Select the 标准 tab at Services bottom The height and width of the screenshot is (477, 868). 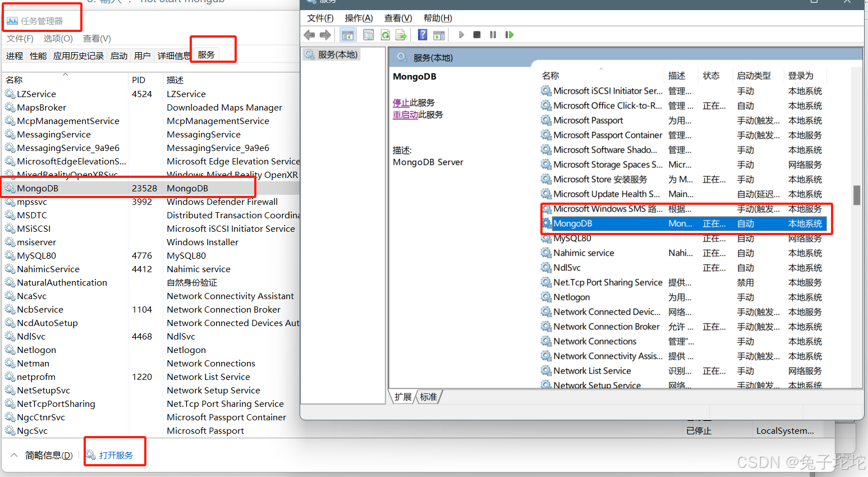click(x=429, y=397)
